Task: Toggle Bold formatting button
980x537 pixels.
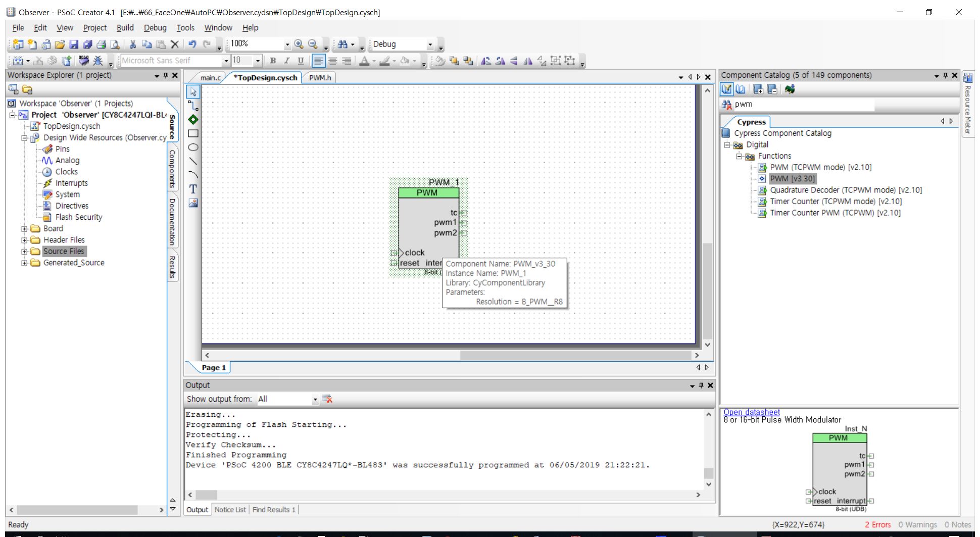Action: 273,61
